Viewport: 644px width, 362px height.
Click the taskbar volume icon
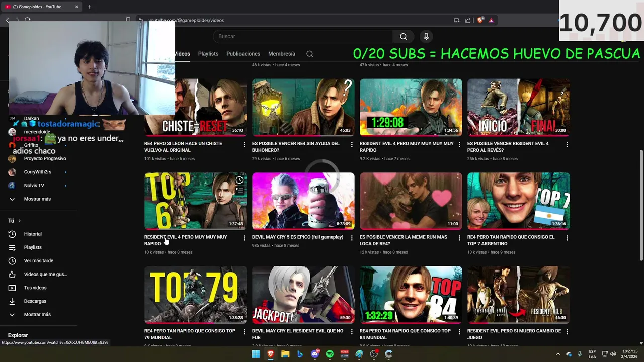pyautogui.click(x=613, y=354)
